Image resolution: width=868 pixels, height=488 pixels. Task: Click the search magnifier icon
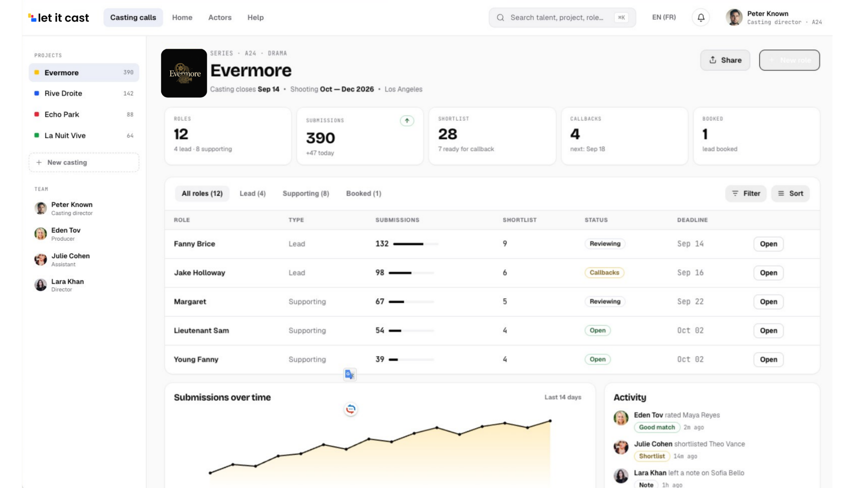500,18
